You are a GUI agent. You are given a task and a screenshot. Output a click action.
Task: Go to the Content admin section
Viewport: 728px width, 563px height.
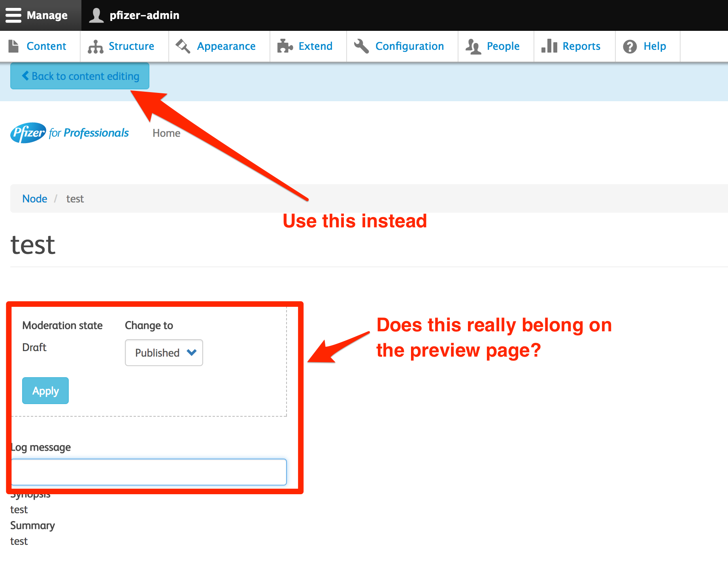[x=40, y=46]
